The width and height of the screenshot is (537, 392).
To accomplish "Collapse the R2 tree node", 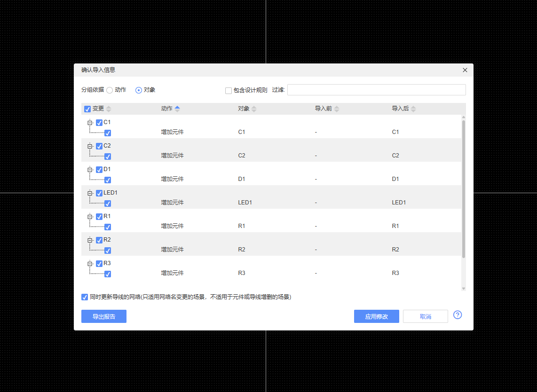I will coord(90,240).
